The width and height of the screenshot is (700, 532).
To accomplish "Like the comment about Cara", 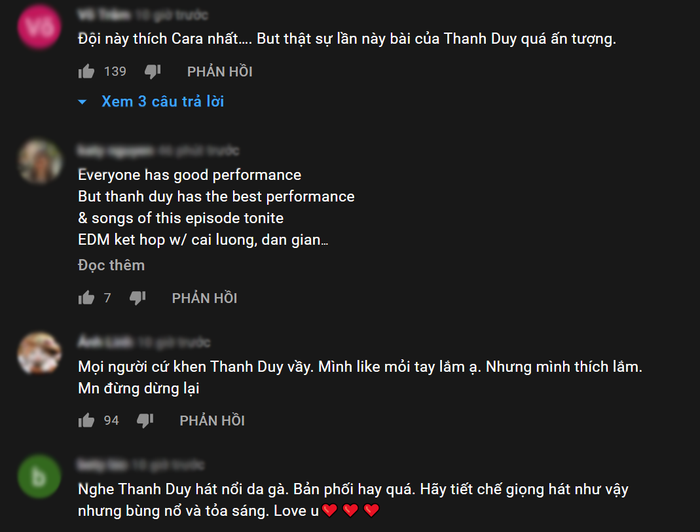I will tap(86, 71).
